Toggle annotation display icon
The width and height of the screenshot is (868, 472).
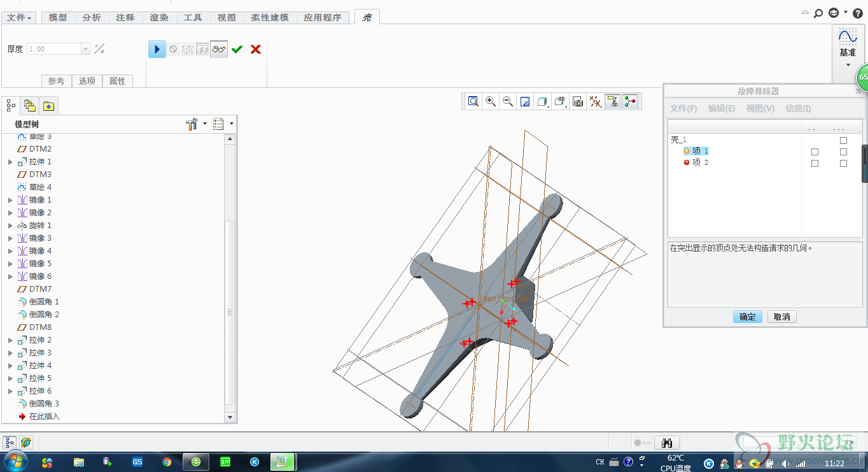[x=613, y=101]
